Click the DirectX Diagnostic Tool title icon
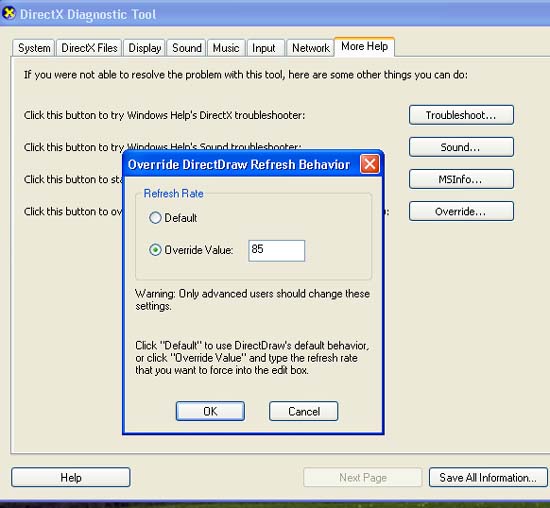Image resolution: width=550 pixels, height=508 pixels. click(9, 13)
